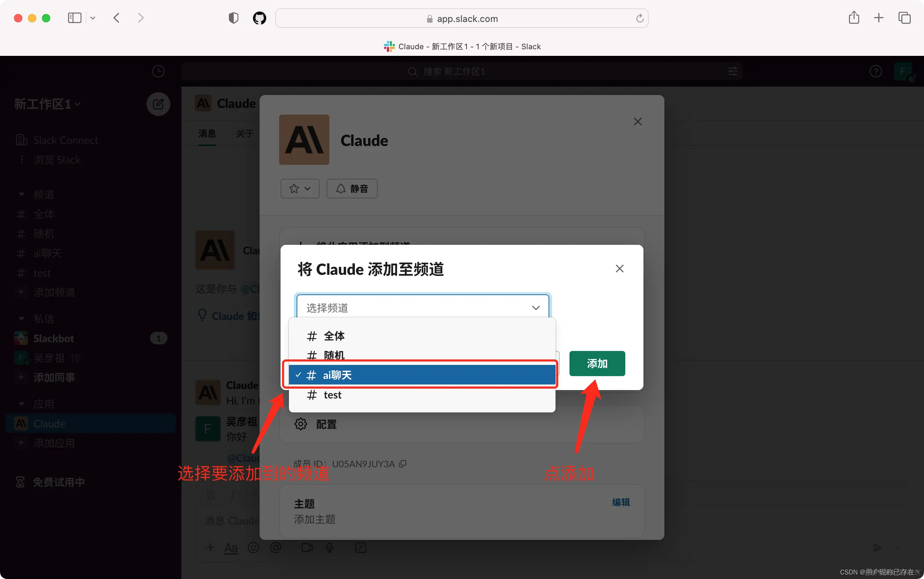Click the 添加主题 text
This screenshot has width=924, height=579.
click(x=314, y=519)
